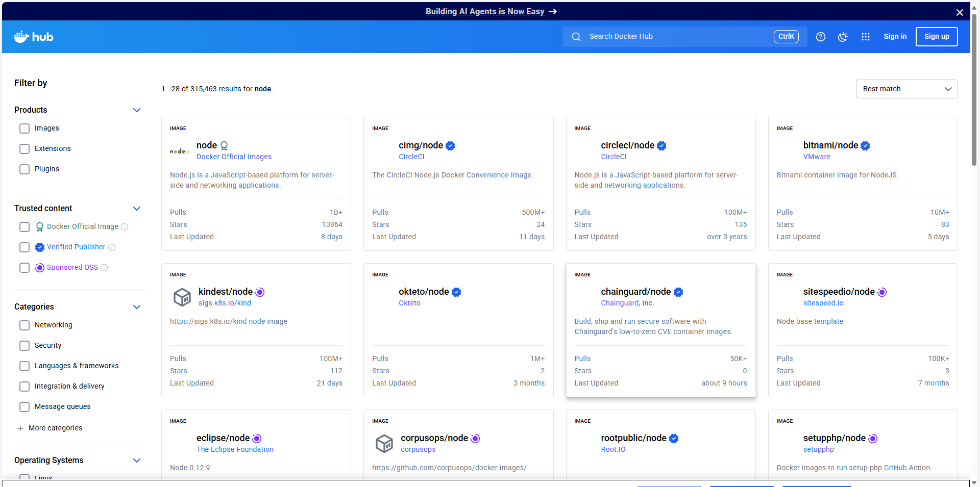This screenshot has width=980, height=487.
Task: Click verified badge next to bitnami/node
Action: click(865, 146)
